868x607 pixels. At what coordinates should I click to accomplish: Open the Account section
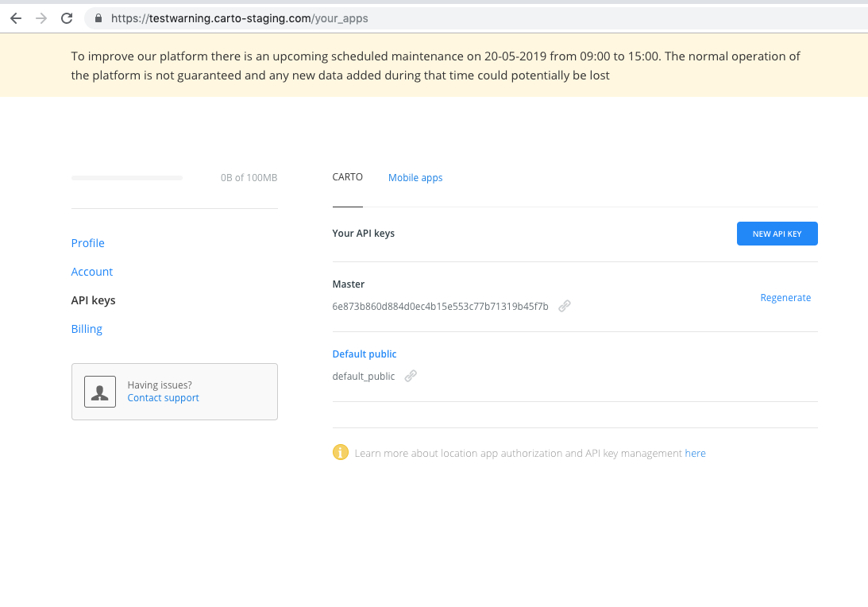coord(92,272)
